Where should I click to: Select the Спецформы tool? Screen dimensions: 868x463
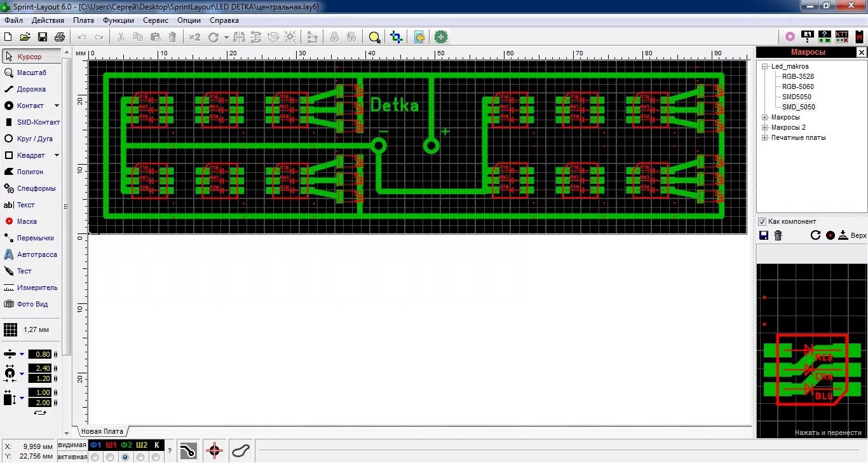tap(32, 188)
